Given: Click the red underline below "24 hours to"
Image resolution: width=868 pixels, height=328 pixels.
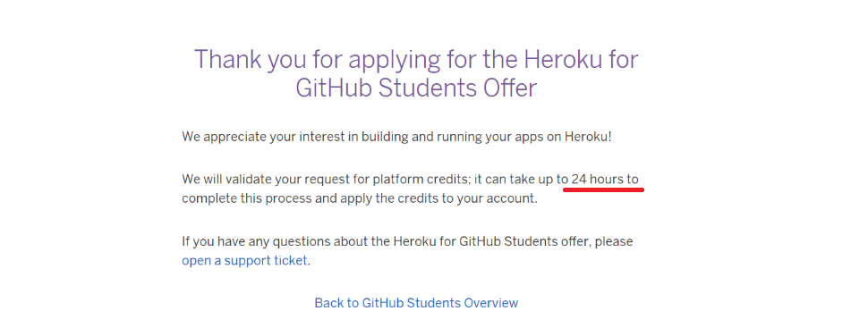Looking at the screenshot, I should click(603, 189).
